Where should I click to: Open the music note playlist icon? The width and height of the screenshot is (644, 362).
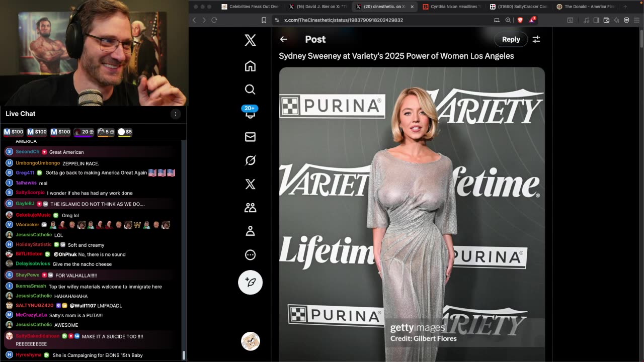(586, 20)
